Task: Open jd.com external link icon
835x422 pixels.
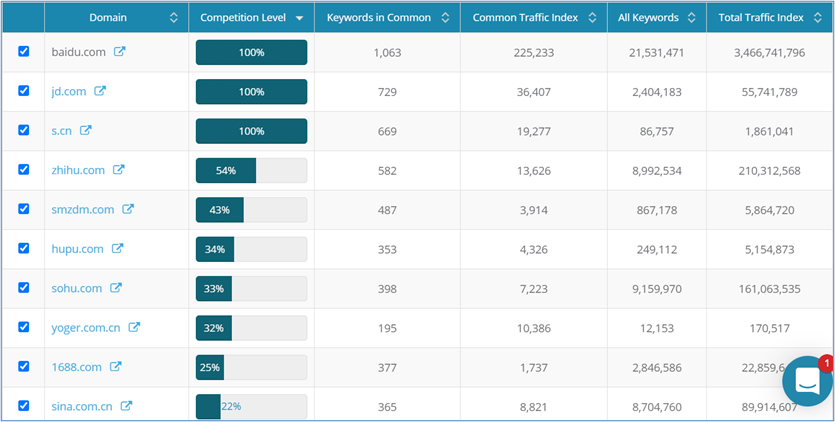Action: tap(100, 91)
